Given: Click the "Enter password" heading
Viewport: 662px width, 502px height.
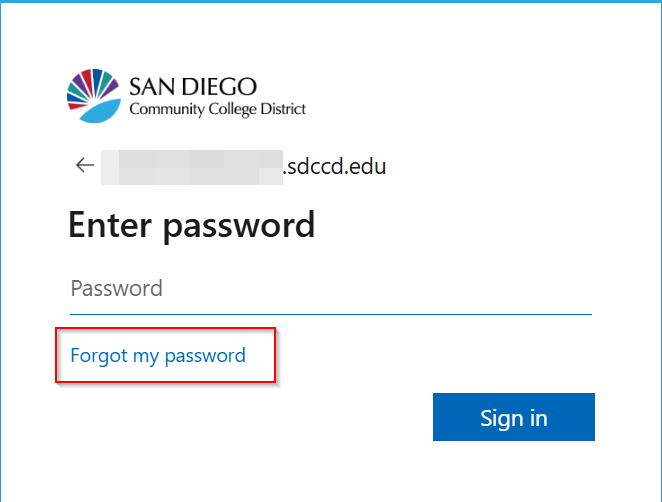Looking at the screenshot, I should click(191, 224).
